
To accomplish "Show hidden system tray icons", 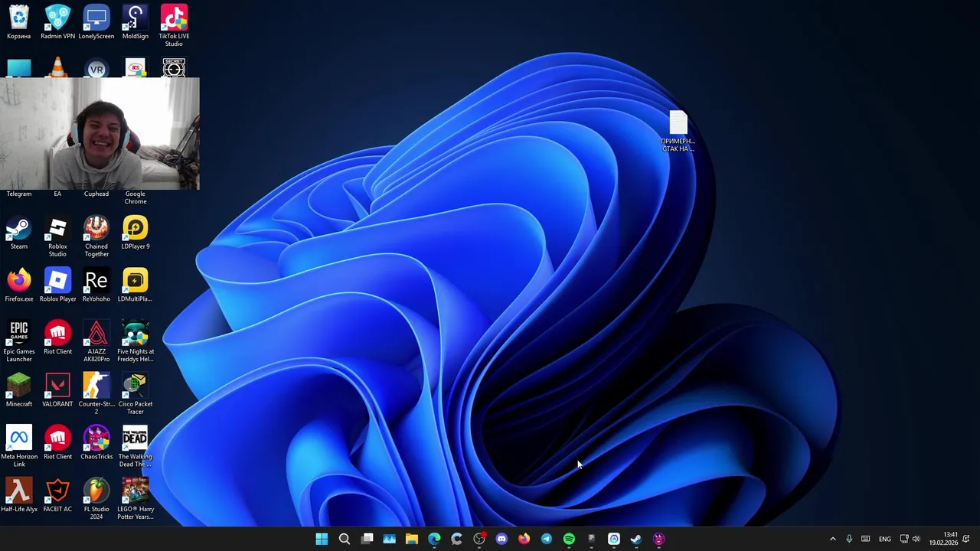I will tap(833, 539).
